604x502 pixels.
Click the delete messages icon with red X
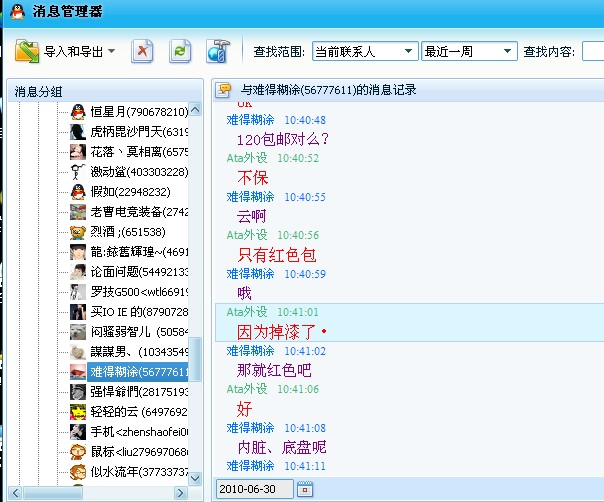point(142,51)
